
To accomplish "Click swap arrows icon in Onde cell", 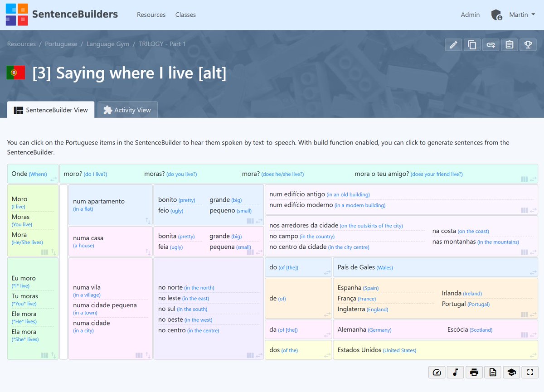I will tap(53, 179).
